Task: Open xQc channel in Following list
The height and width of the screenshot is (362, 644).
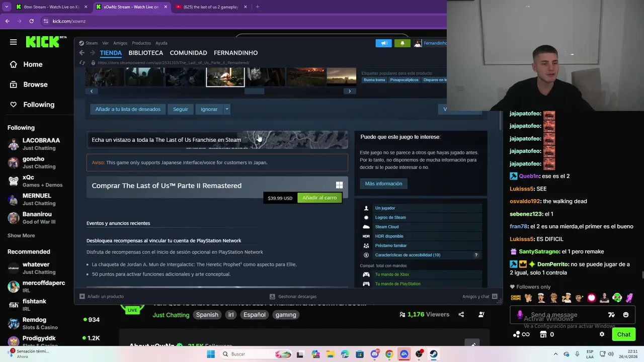Action: (37, 181)
